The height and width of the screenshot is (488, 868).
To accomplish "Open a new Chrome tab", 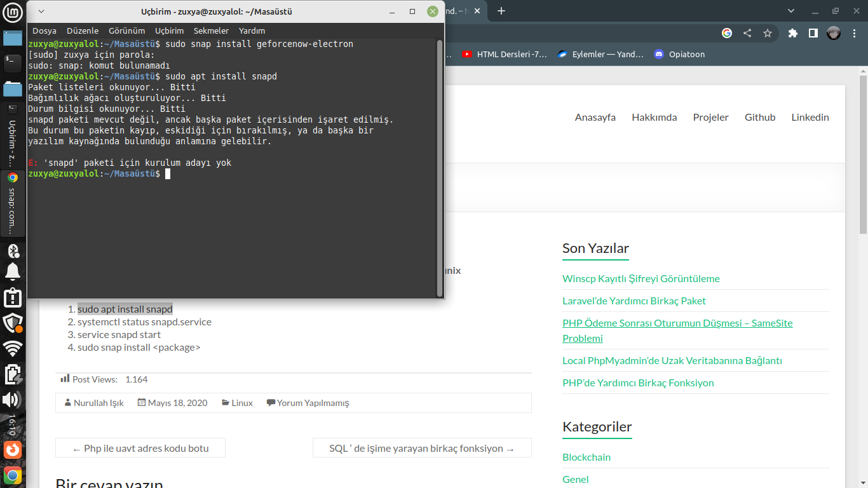I will (501, 11).
